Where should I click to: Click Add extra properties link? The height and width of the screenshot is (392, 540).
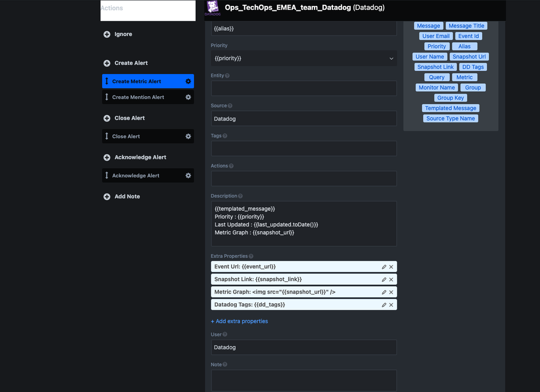point(239,321)
